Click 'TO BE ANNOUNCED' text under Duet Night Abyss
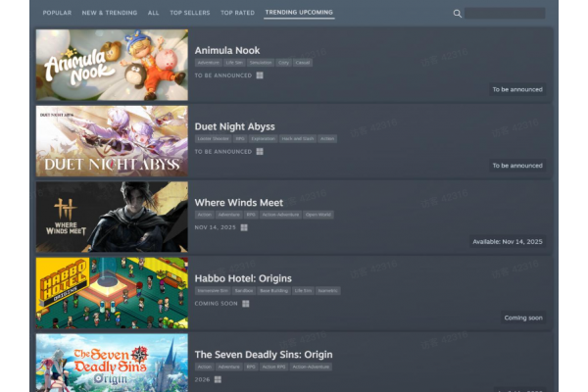This screenshot has height=392, width=588. 223,152
